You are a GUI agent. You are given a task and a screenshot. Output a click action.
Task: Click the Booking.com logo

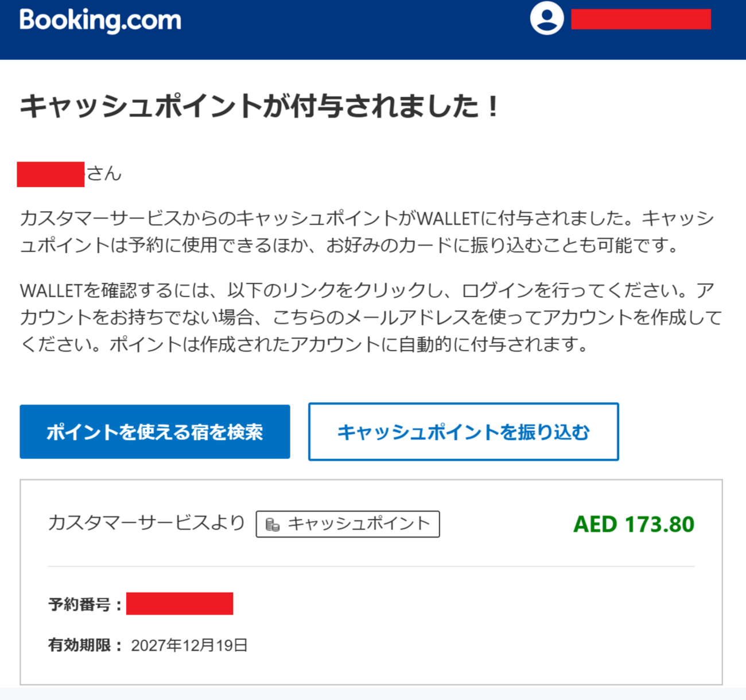(100, 20)
